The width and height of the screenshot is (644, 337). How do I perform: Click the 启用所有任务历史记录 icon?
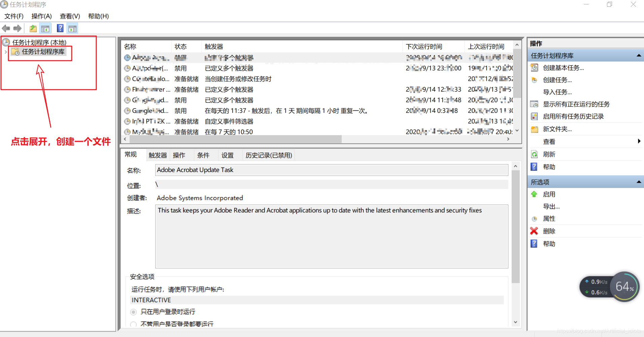534,116
